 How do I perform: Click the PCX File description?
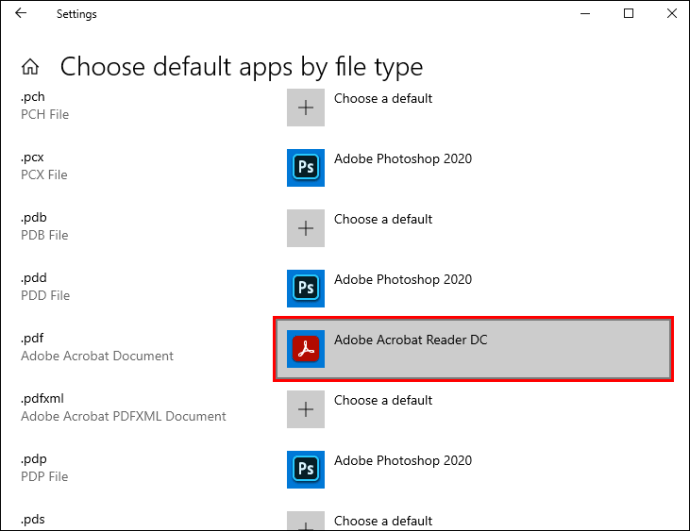pyautogui.click(x=44, y=175)
